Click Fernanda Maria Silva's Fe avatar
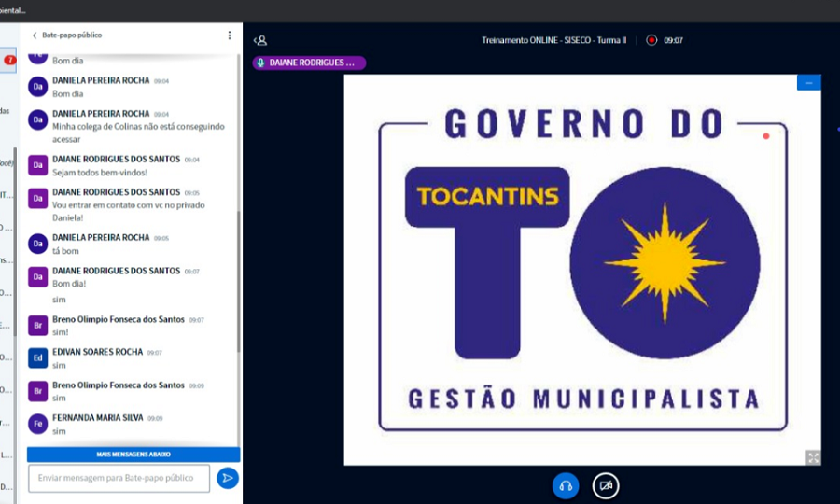Screen dimensions: 840x504 click(x=37, y=424)
